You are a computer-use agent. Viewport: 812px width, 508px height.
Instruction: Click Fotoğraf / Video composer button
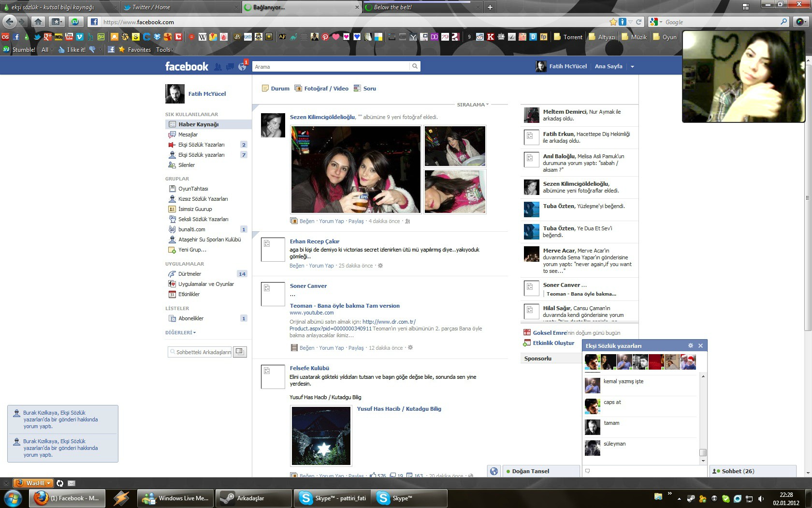coord(321,89)
